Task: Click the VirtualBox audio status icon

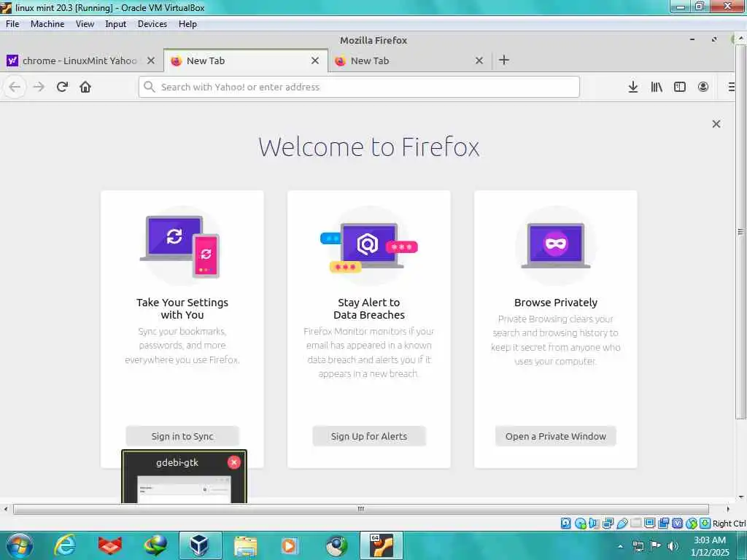Action: 594,524
